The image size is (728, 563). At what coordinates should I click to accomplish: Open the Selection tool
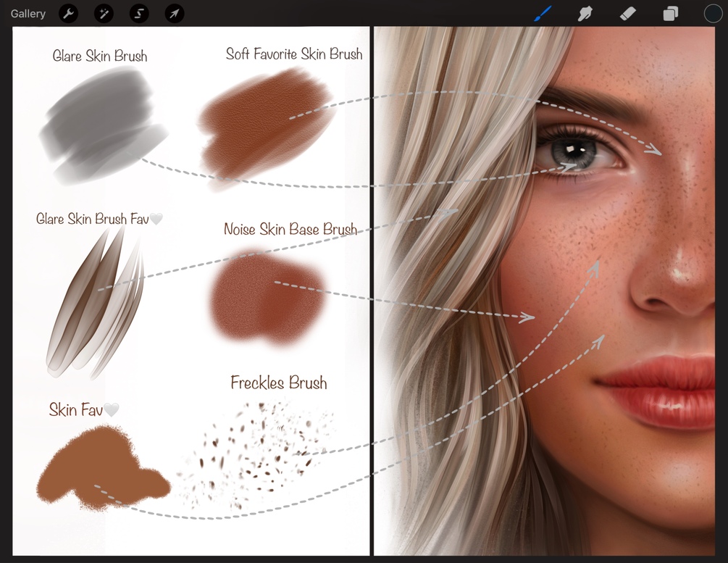click(x=139, y=14)
